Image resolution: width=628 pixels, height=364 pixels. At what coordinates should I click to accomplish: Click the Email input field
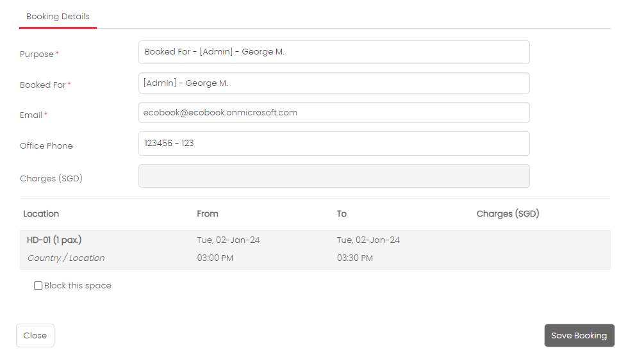click(334, 113)
